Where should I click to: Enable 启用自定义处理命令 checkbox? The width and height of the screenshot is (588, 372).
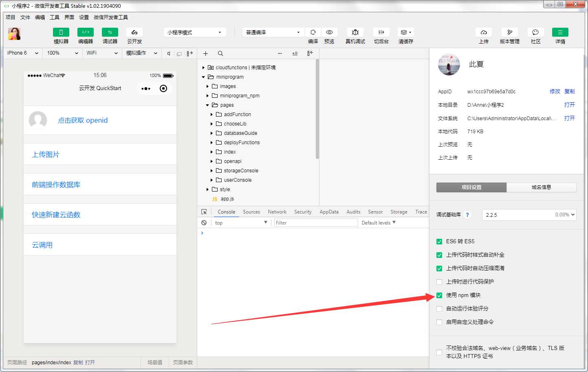click(x=439, y=322)
